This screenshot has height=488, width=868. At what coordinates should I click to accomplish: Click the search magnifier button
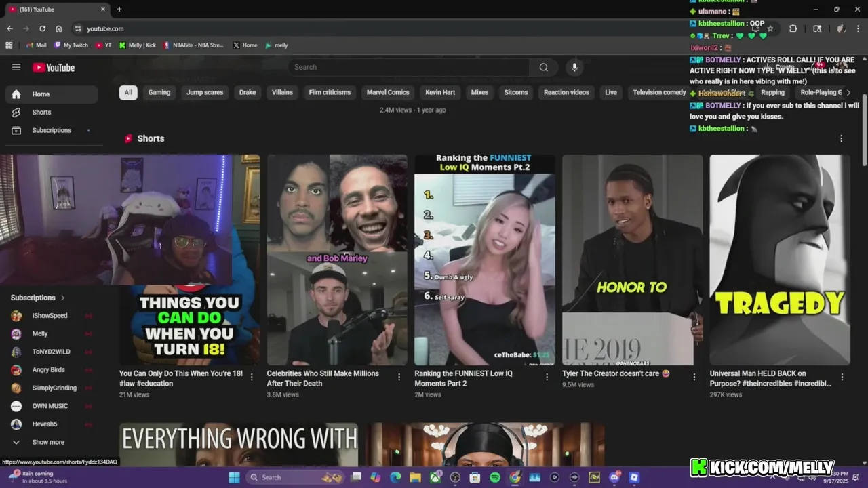pos(543,67)
